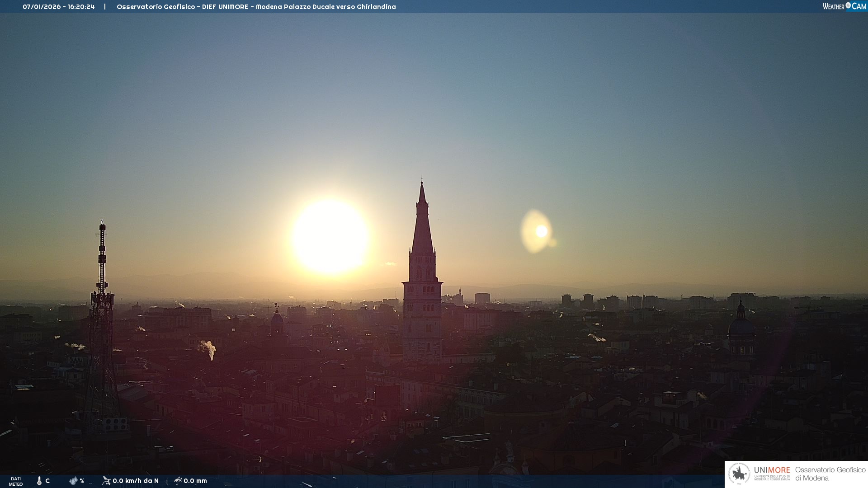Image resolution: width=868 pixels, height=488 pixels.
Task: Click the UNIMORE horse rider seal
Action: pos(739,474)
